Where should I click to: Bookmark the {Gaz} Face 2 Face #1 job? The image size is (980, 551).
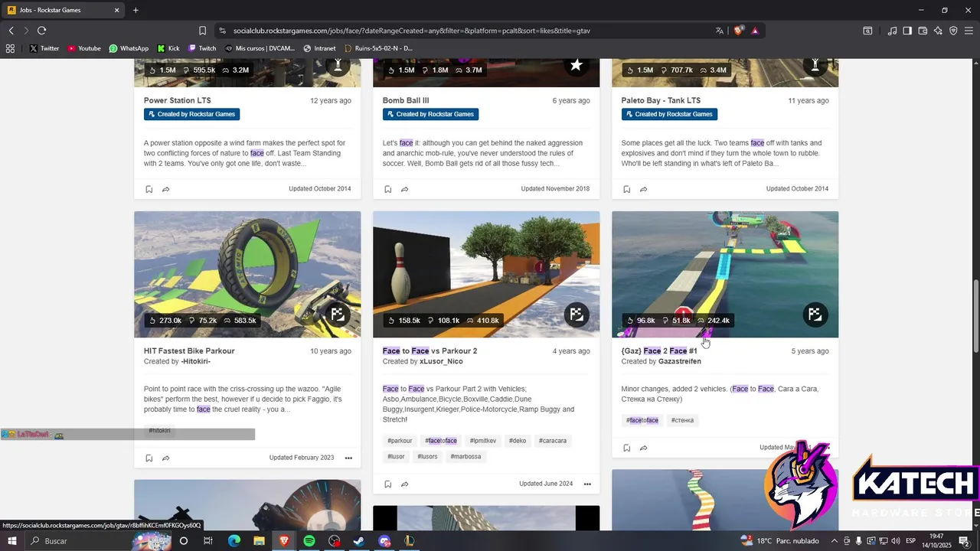pyautogui.click(x=626, y=448)
